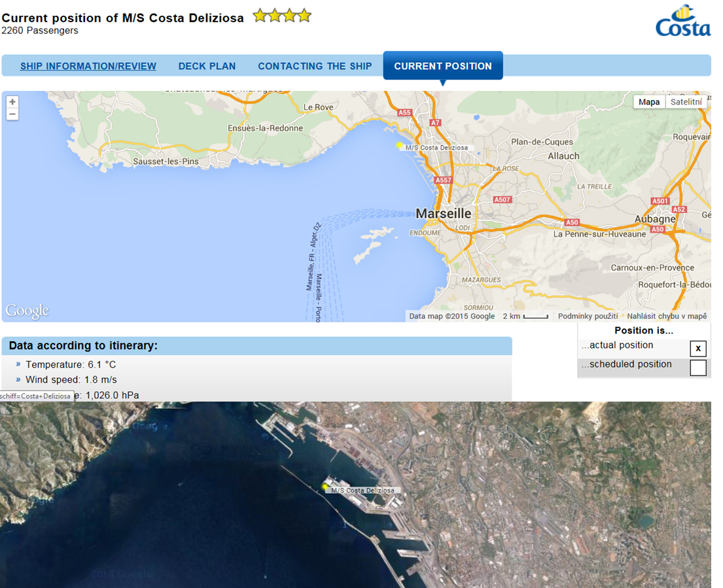The height and width of the screenshot is (588, 723).
Task: Click the Ensuès-la-Redonne label
Action: [x=266, y=128]
